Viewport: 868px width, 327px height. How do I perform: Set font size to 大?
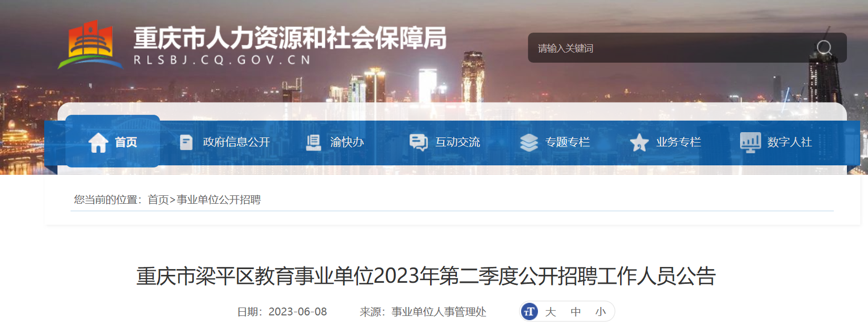tap(551, 312)
